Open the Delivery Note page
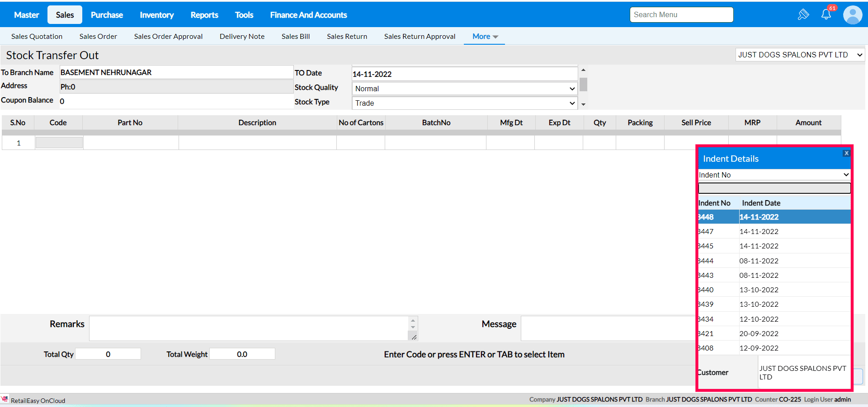Image resolution: width=868 pixels, height=407 pixels. click(x=242, y=37)
